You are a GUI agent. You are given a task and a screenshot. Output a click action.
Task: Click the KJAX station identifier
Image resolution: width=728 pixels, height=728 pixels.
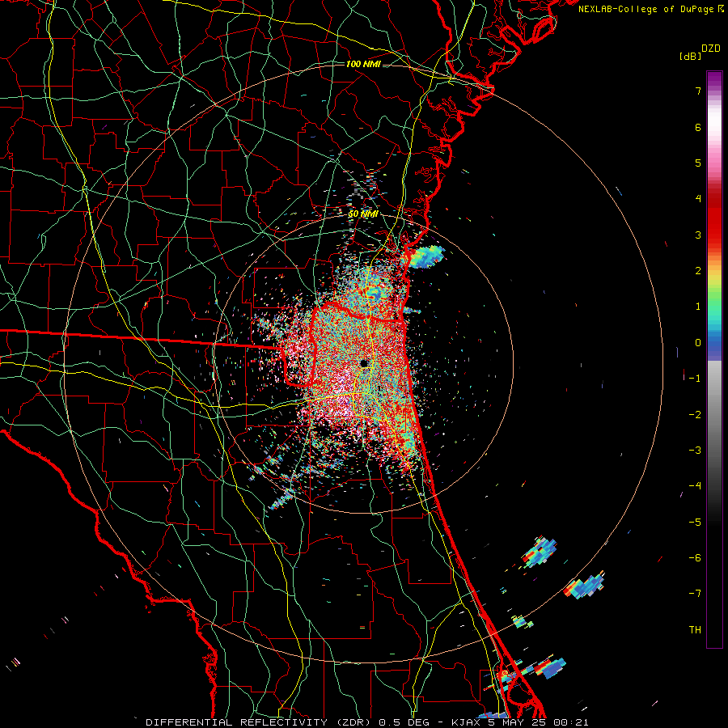(x=467, y=722)
